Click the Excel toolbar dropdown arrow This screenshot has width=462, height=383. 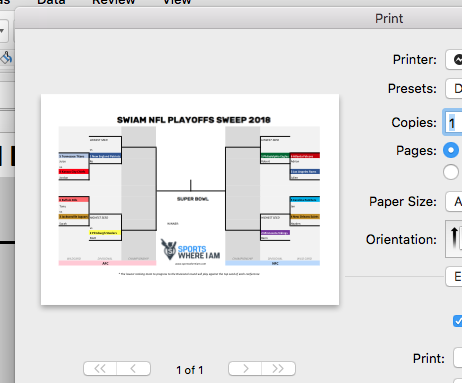point(2,31)
